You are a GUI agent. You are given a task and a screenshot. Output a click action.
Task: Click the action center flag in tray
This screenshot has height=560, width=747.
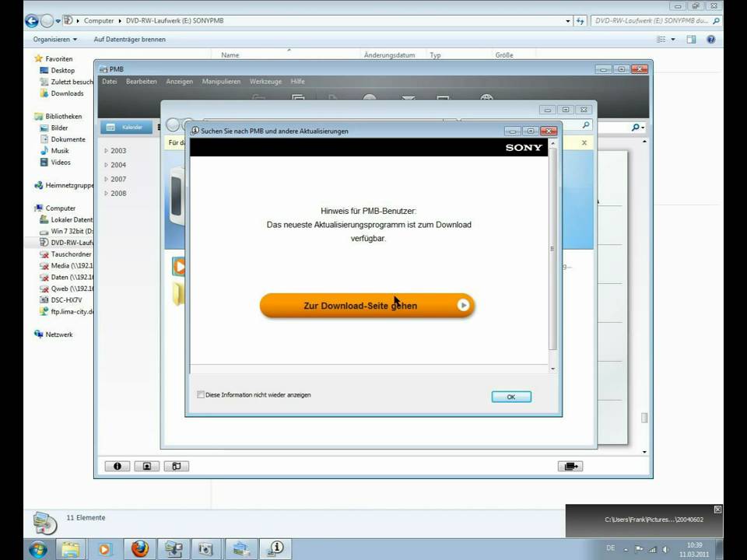[639, 550]
